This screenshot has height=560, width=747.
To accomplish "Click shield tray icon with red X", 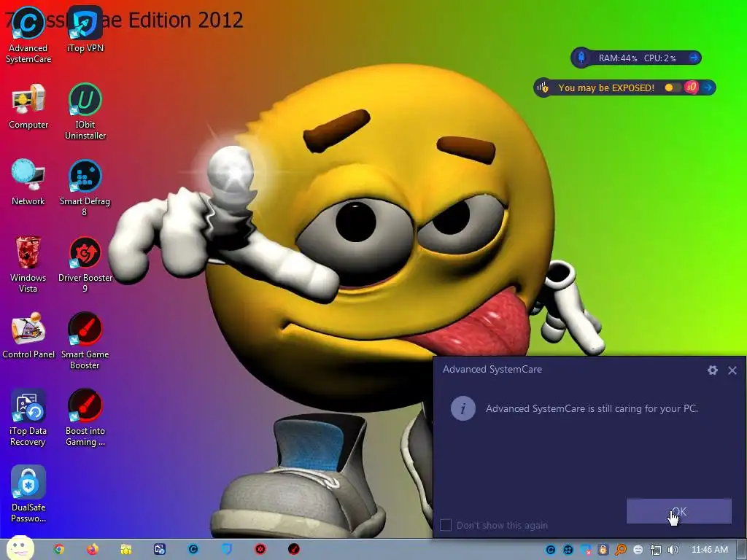I will click(x=586, y=550).
